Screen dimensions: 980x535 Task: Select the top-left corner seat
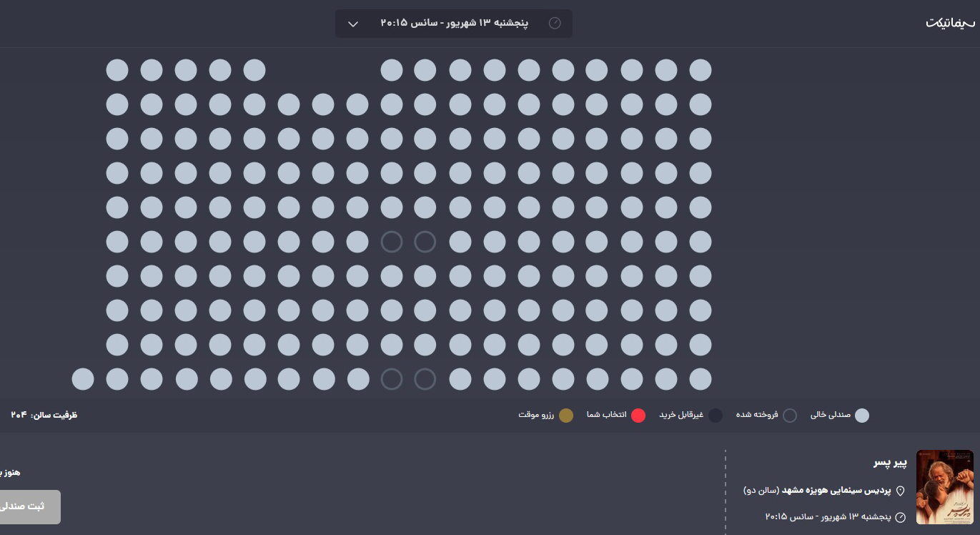(x=117, y=70)
